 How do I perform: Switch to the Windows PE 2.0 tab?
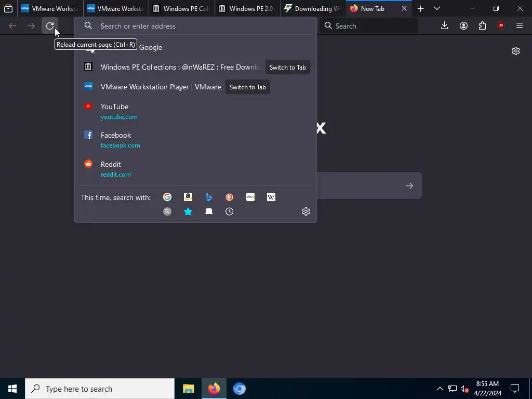tap(247, 8)
